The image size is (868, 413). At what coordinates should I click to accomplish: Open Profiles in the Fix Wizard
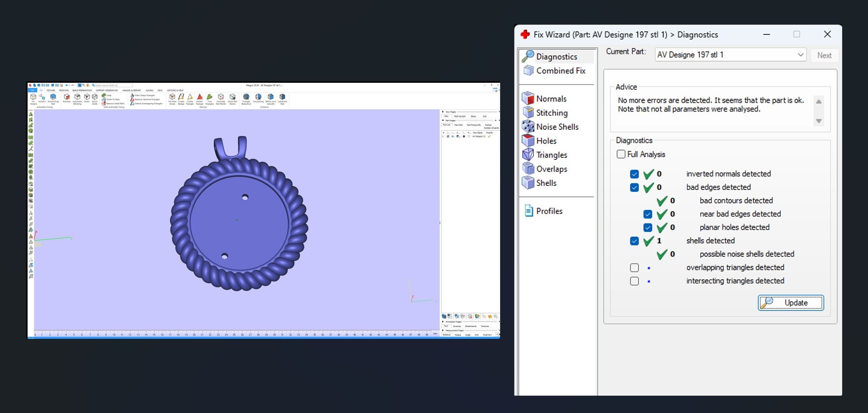(x=549, y=211)
